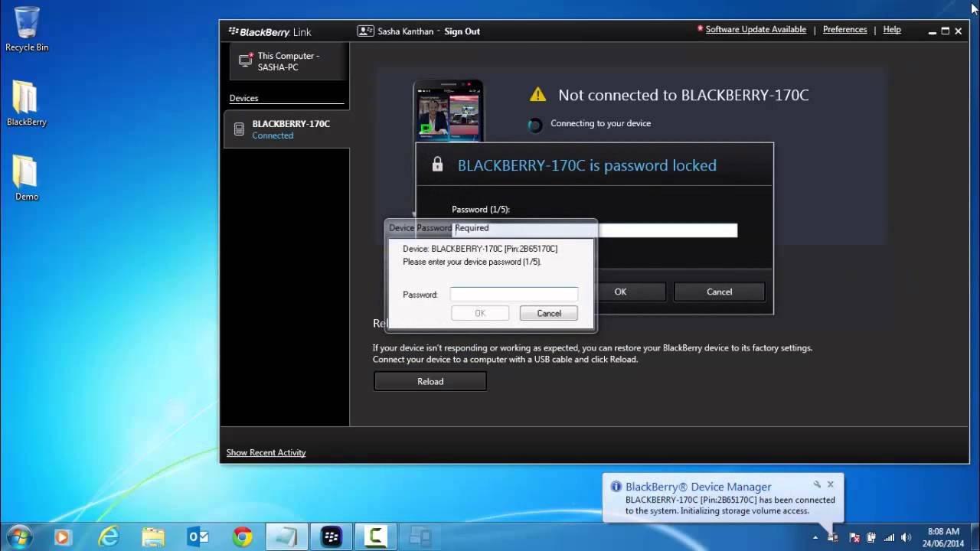The height and width of the screenshot is (551, 980).
Task: Click Sign Out in BlackBerry Link
Action: 462,31
